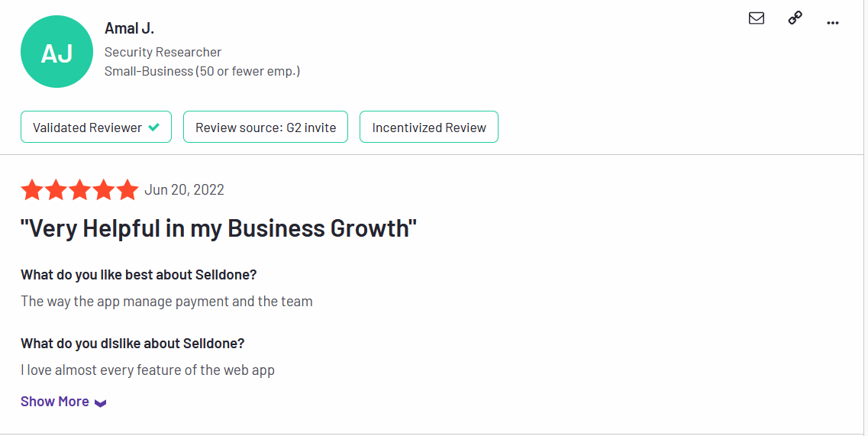Click "What do you dislike about Selldone?" heading
This screenshot has height=436, width=868.
pyautogui.click(x=132, y=344)
